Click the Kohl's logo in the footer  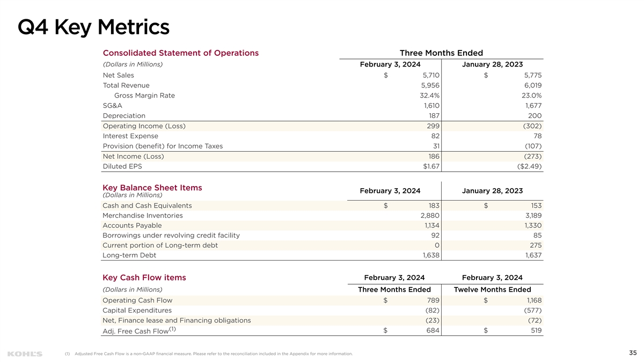25,354
